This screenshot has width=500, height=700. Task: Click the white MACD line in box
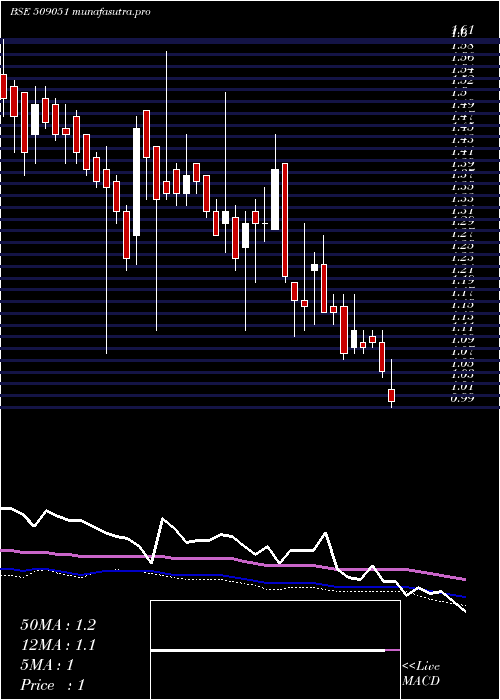(268, 651)
